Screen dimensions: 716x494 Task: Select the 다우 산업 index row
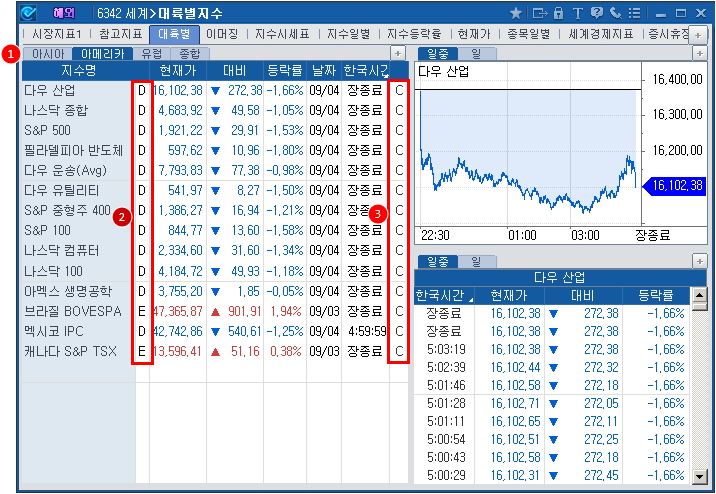point(215,90)
